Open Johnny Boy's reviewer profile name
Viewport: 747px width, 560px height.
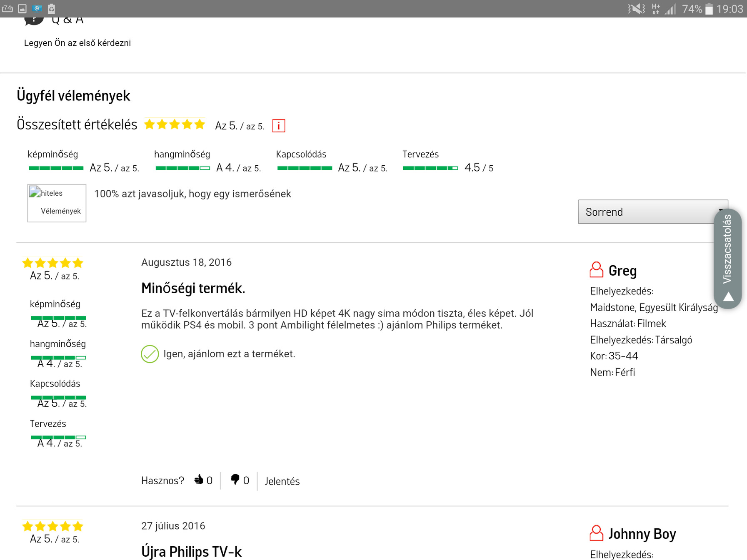pos(642,534)
